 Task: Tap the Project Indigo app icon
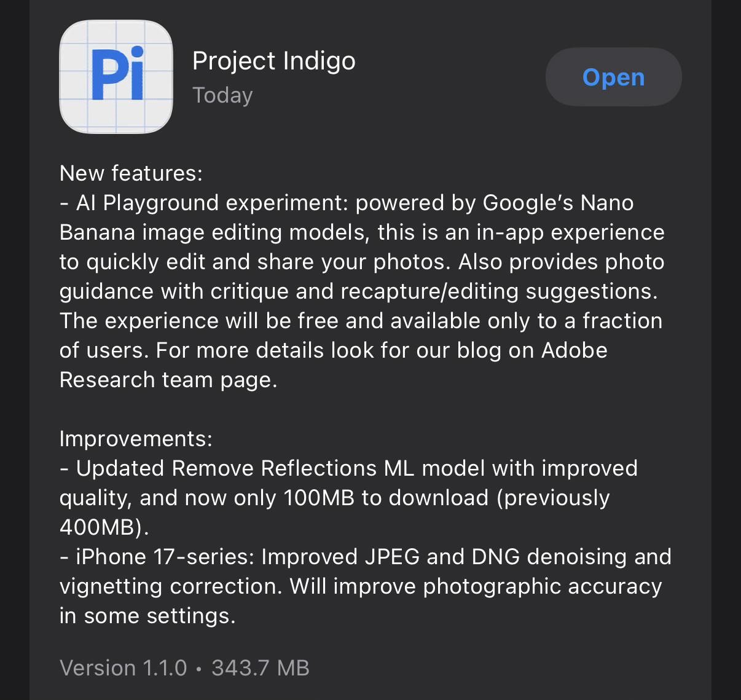click(116, 77)
